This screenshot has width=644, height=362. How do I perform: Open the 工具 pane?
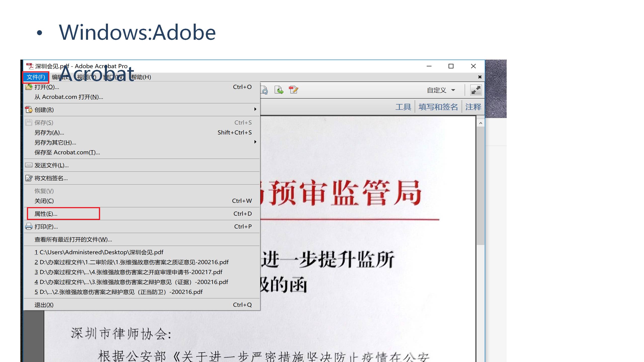[403, 107]
